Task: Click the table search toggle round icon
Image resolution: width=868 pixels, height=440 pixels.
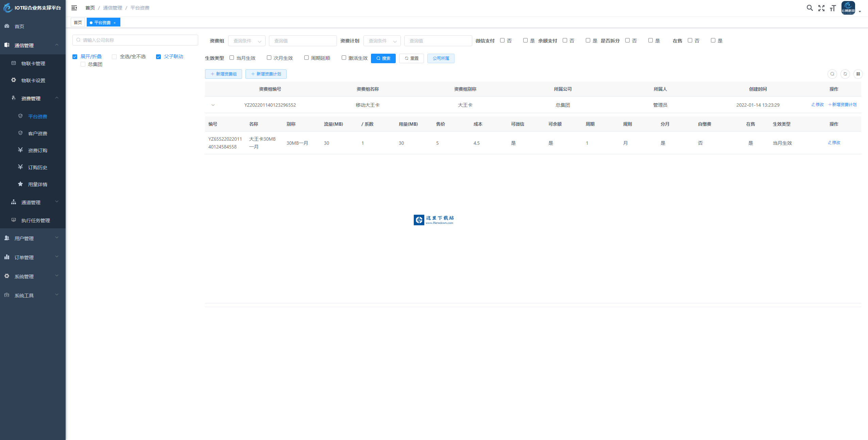Action: click(832, 74)
